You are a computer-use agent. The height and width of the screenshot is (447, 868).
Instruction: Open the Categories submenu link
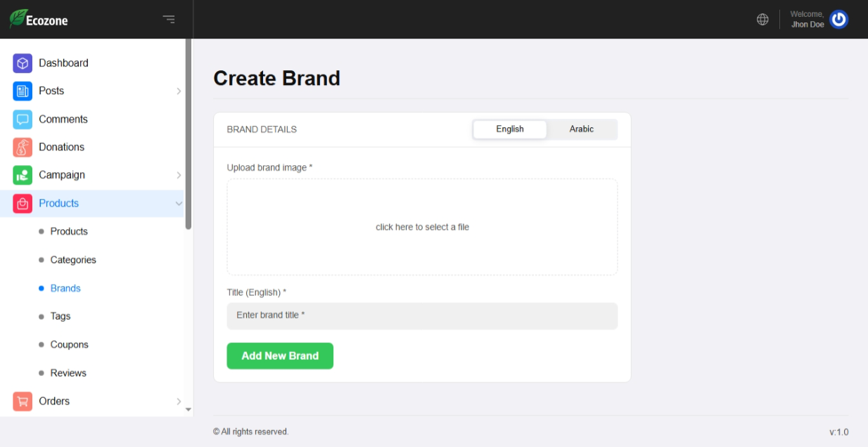[x=73, y=260]
